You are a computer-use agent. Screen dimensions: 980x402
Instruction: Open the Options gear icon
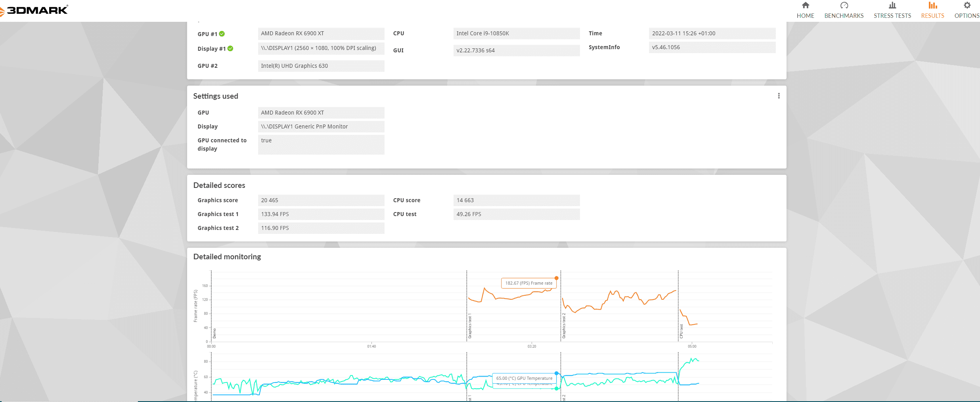[967, 5]
